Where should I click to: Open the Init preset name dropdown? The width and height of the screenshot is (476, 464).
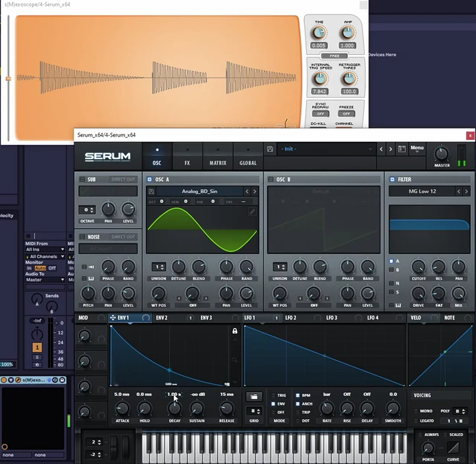[x=327, y=149]
